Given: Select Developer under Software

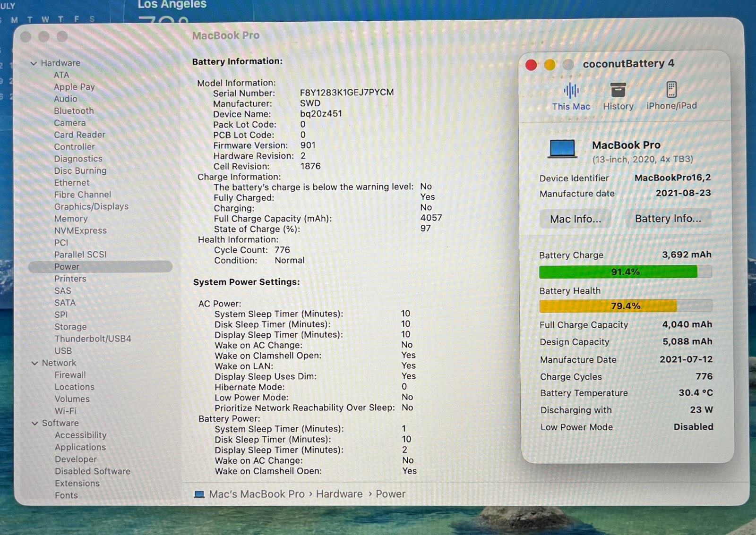Looking at the screenshot, I should point(76,459).
